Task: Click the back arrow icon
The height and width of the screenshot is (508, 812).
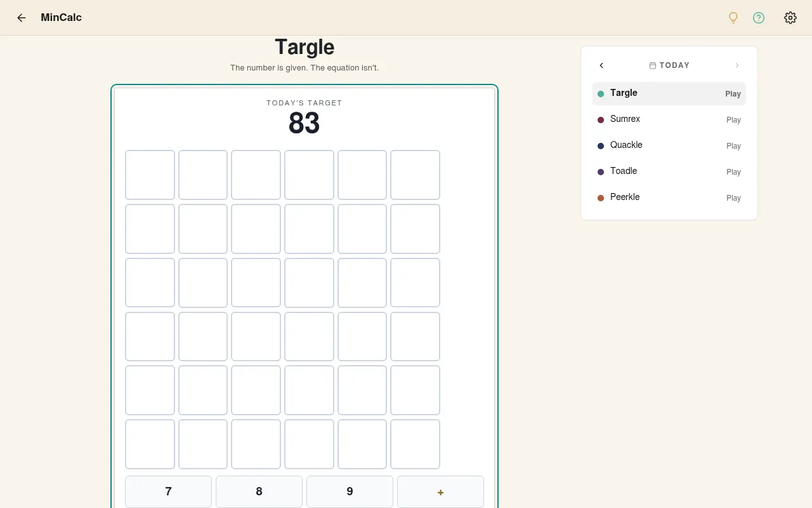Action: coord(22,18)
